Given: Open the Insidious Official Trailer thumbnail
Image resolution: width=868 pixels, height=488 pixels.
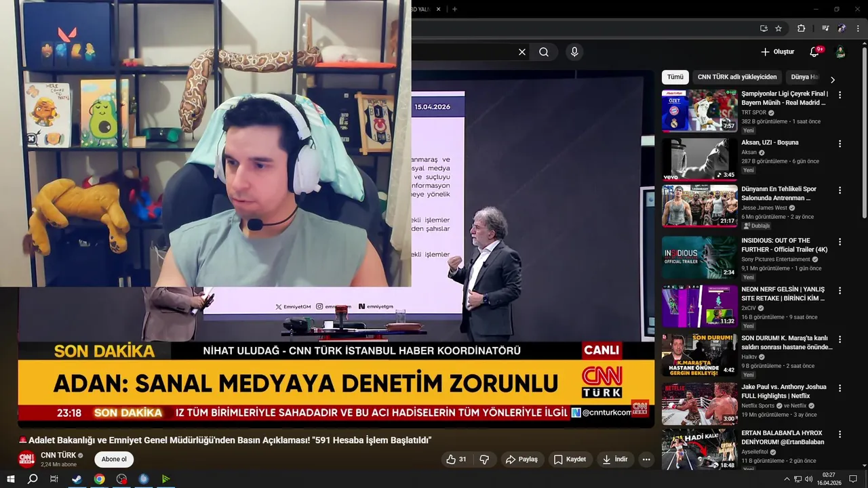Looking at the screenshot, I should tap(699, 257).
